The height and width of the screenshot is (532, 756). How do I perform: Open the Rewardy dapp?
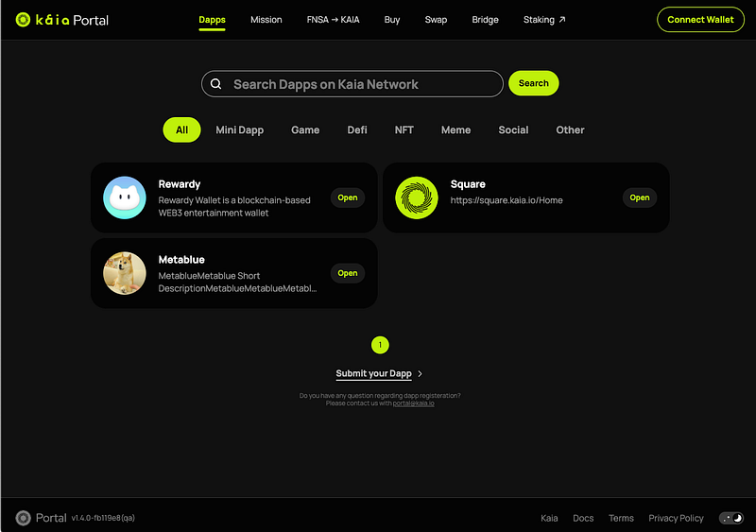[348, 197]
